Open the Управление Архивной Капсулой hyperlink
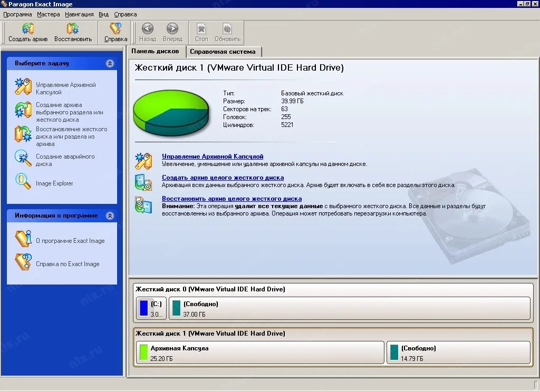Screen dimensions: 540x392 213,156
